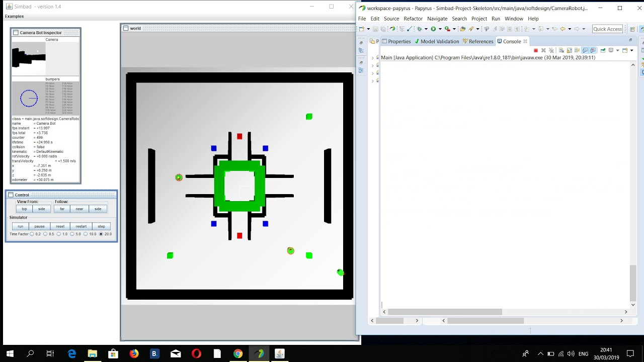Viewport: 644px width, 362px height.
Task: Open the Refactor menu in Papyrus
Action: pos(413,19)
